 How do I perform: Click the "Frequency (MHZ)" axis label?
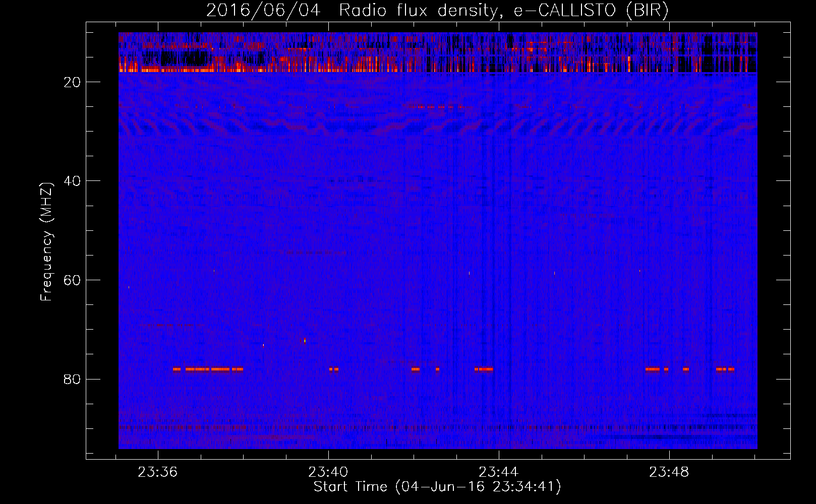(x=46, y=242)
